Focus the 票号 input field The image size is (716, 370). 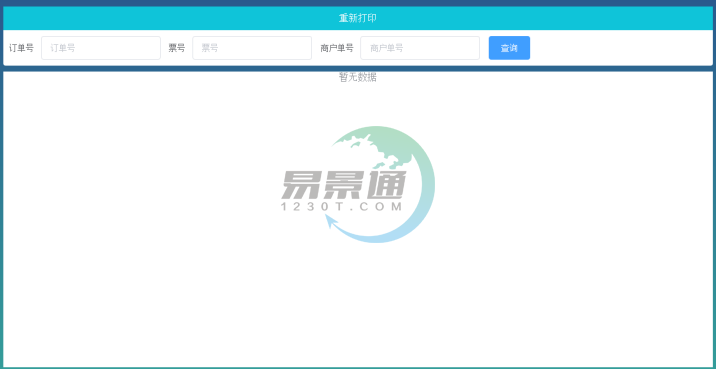coord(252,48)
